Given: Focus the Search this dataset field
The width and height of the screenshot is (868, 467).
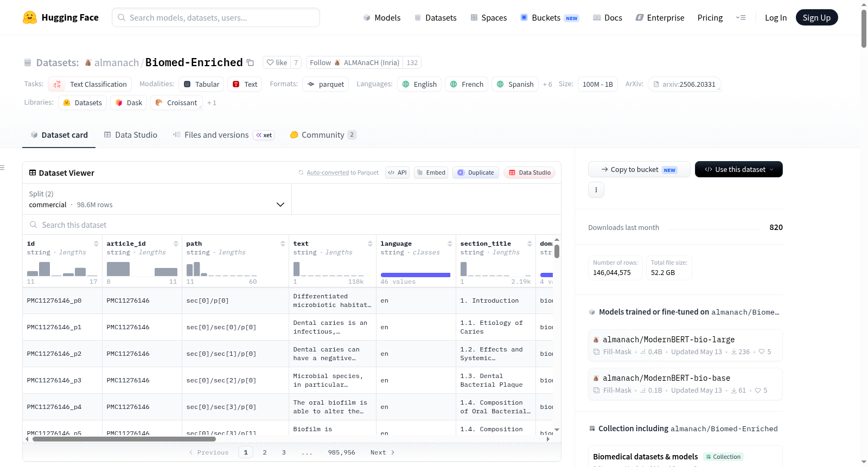Looking at the screenshot, I should tap(292, 225).
